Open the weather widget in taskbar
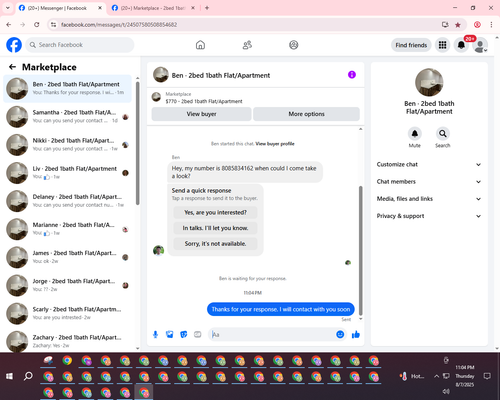Image resolution: width=500 pixels, height=400 pixels. tap(413, 376)
